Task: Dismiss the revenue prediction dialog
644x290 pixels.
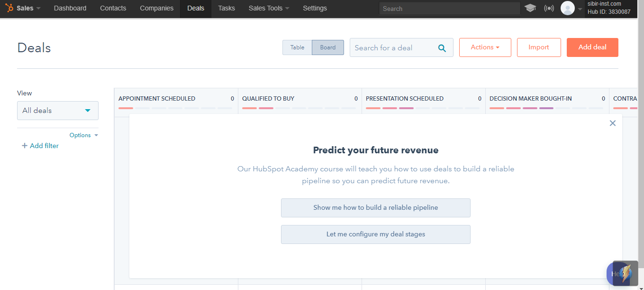Action: pos(612,123)
